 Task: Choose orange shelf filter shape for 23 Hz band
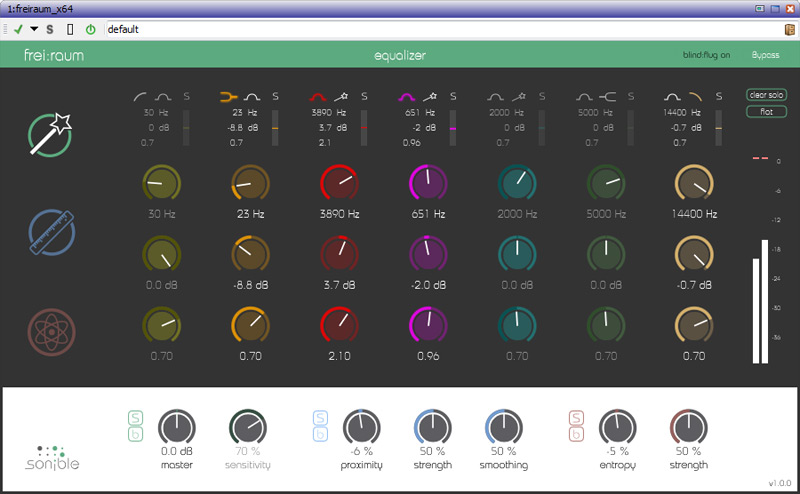pos(229,96)
